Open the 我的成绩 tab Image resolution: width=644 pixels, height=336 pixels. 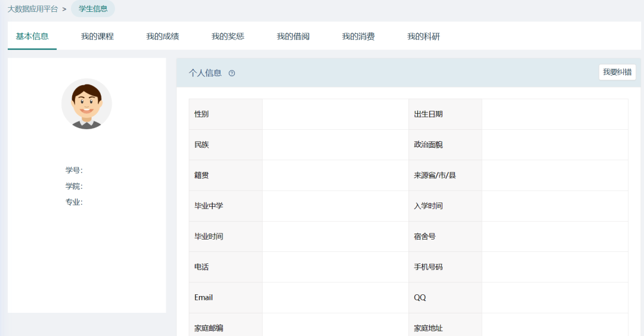[x=162, y=36]
